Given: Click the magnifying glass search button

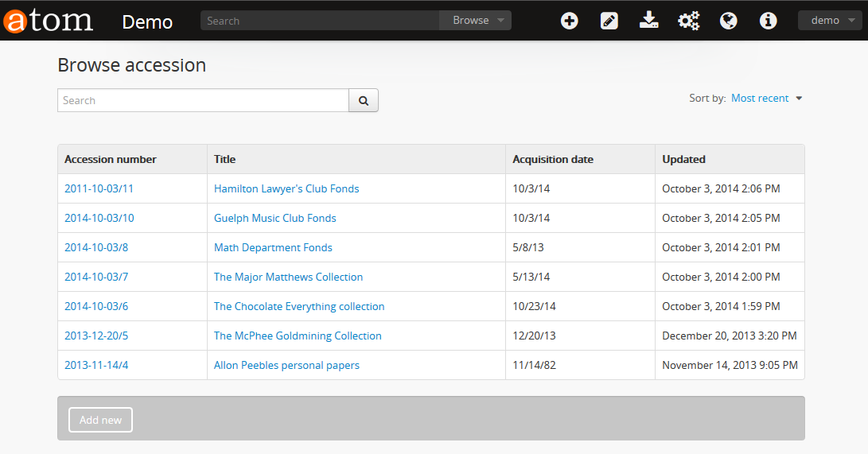Looking at the screenshot, I should [x=364, y=100].
